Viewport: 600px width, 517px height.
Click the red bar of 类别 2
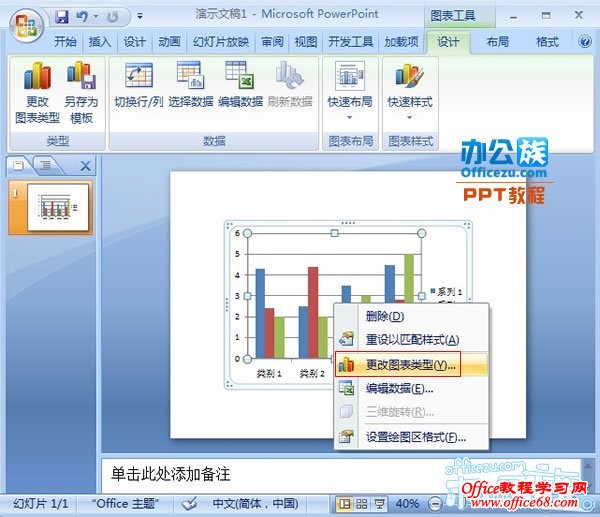313,312
